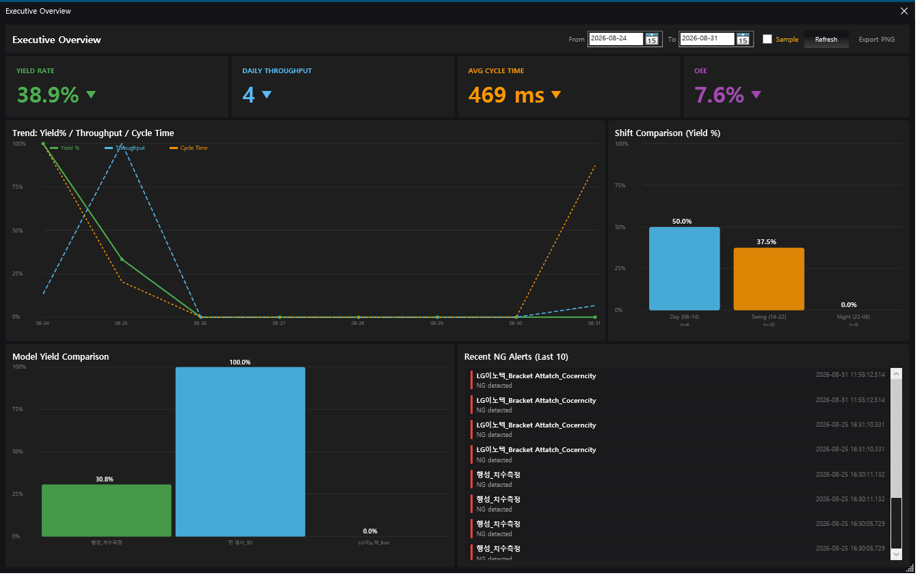The image size is (924, 582).
Task: Focus the From date field 2026-08-24
Action: [616, 39]
